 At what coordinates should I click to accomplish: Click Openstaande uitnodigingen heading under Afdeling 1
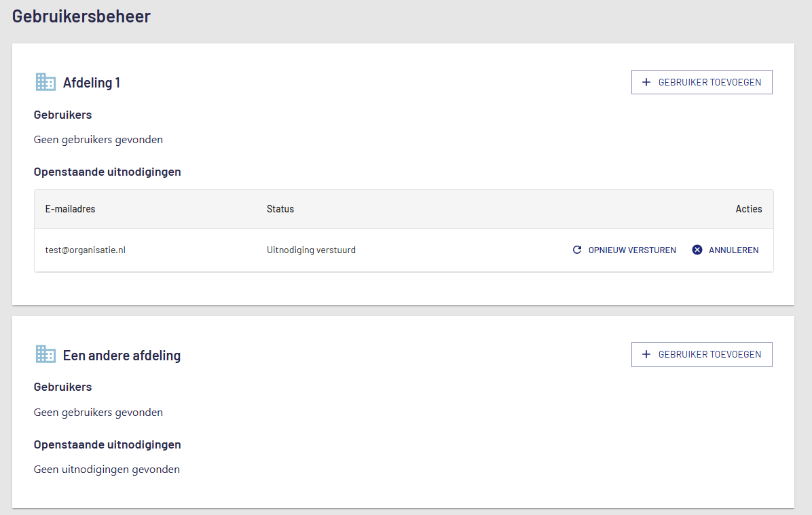tap(107, 172)
